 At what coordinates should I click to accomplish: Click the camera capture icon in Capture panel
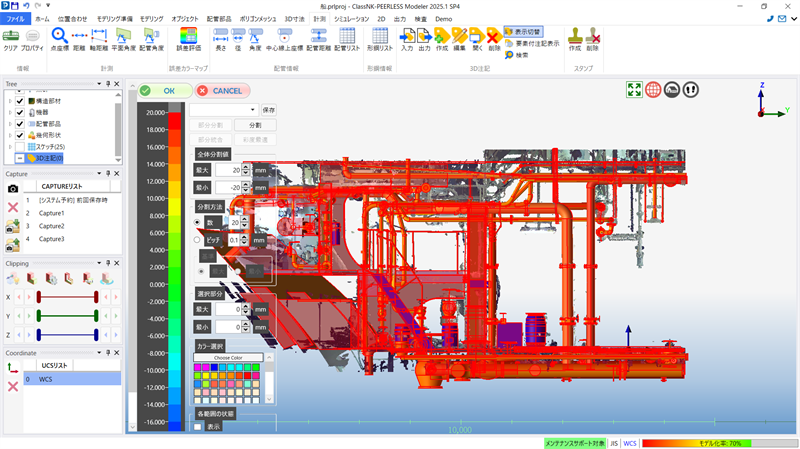tap(13, 188)
